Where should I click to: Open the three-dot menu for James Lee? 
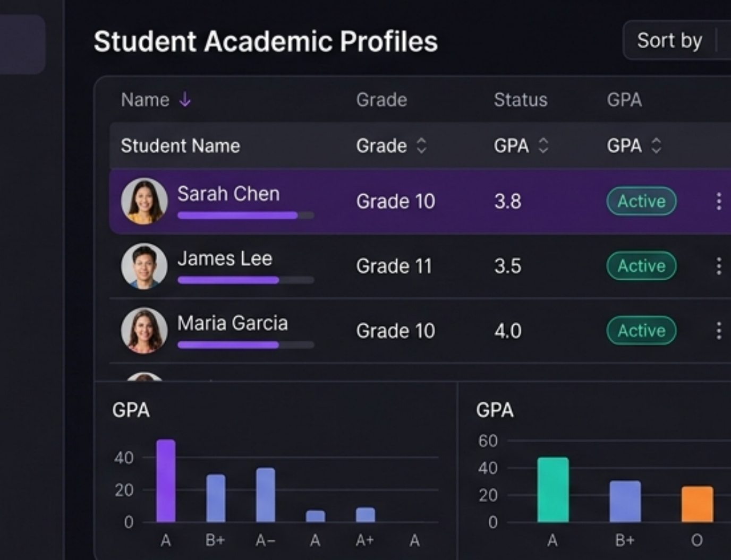click(x=719, y=266)
